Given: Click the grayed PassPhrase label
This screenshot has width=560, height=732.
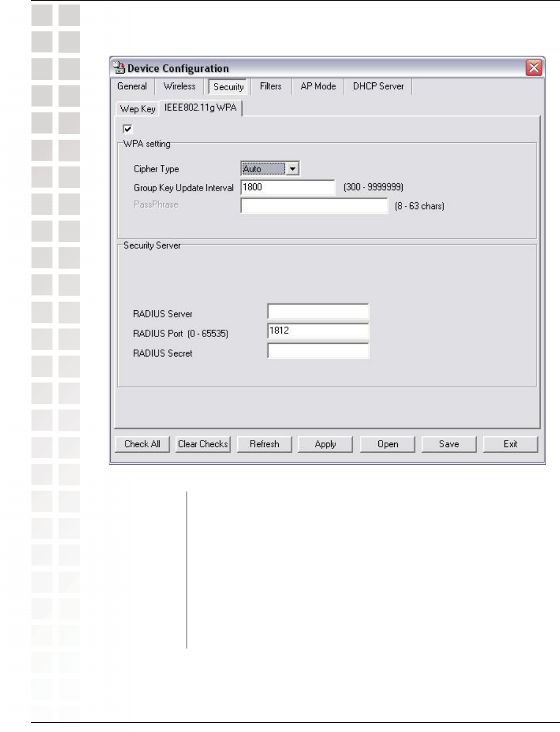Looking at the screenshot, I should 156,204.
